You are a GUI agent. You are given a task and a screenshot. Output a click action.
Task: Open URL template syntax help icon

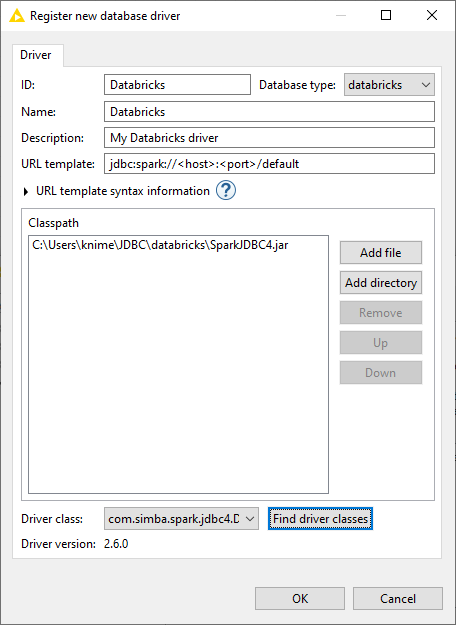[226, 191]
